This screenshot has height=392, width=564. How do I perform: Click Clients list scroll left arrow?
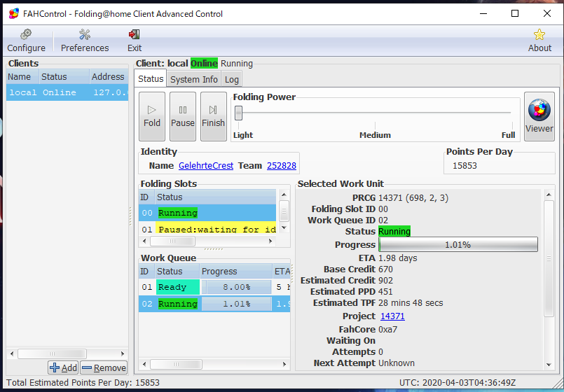12,354
